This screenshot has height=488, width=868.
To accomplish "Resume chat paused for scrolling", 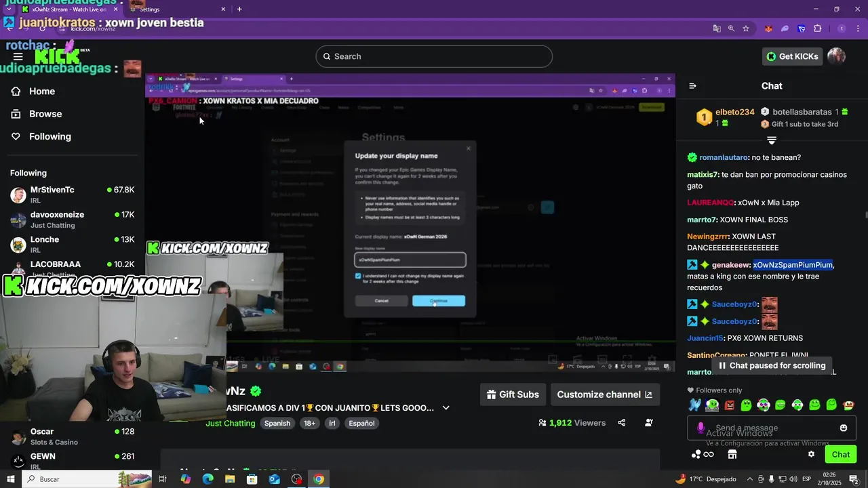I will 772,365.
